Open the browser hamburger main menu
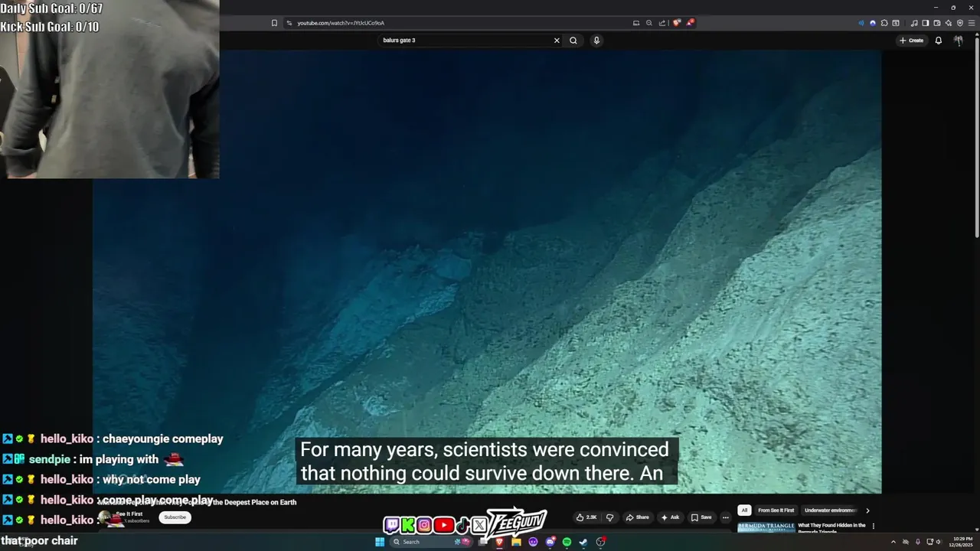The width and height of the screenshot is (980, 551). [x=972, y=23]
